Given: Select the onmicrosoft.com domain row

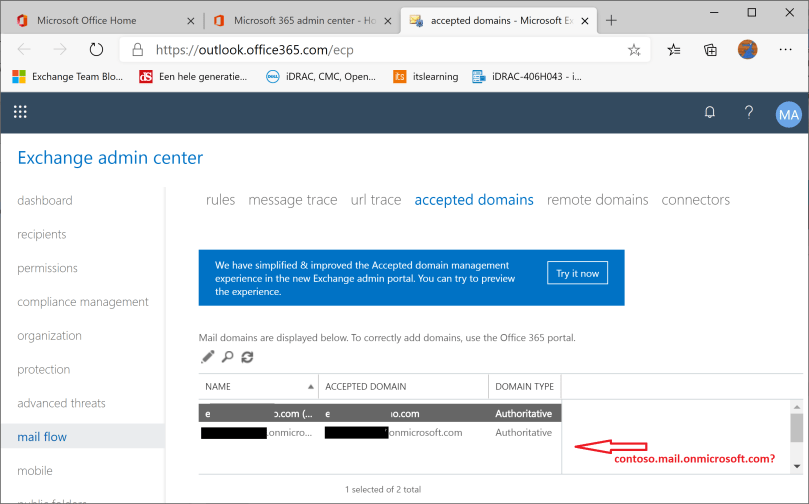Looking at the screenshot, I should [380, 433].
